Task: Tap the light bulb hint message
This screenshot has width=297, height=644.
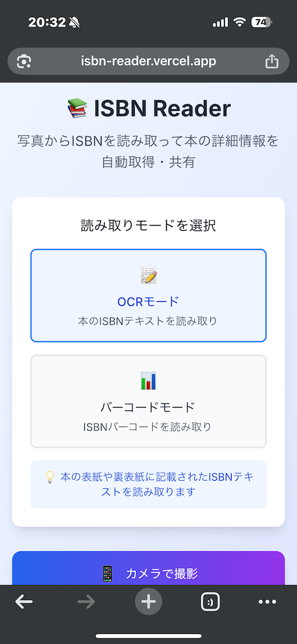Action: coord(148,484)
